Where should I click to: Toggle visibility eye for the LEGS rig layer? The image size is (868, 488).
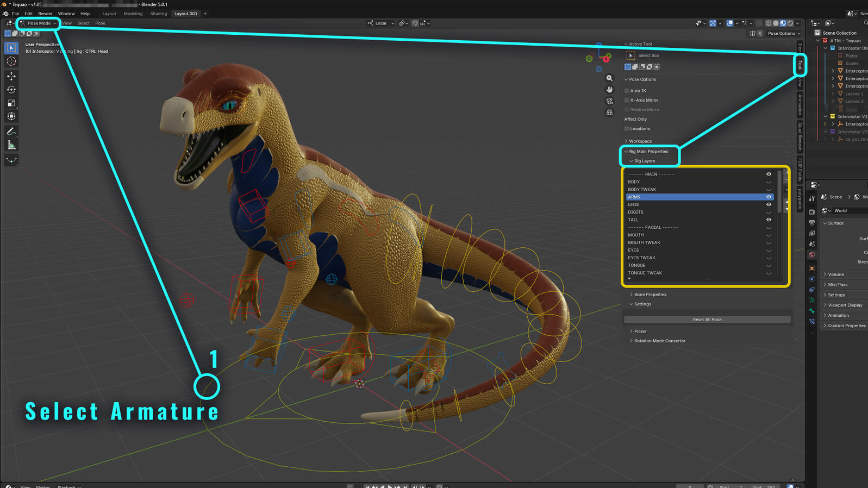pyautogui.click(x=769, y=205)
